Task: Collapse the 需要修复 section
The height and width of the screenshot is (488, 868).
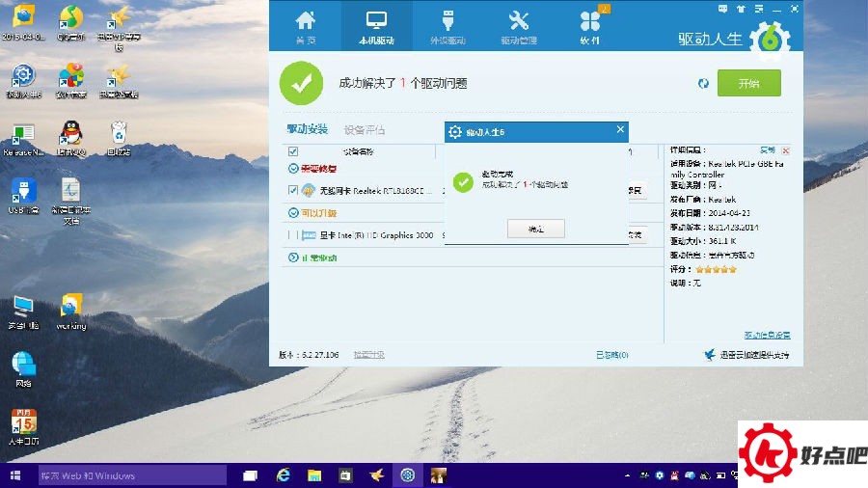Action: point(293,168)
